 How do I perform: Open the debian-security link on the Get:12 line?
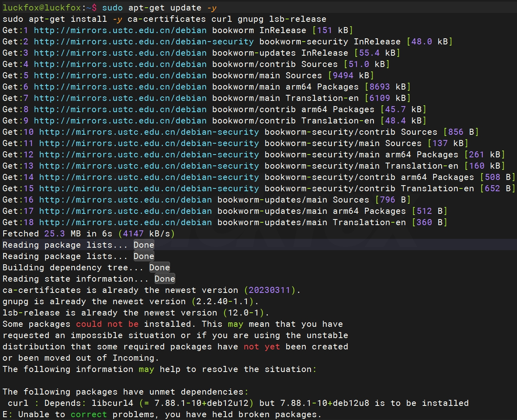pyautogui.click(x=149, y=155)
